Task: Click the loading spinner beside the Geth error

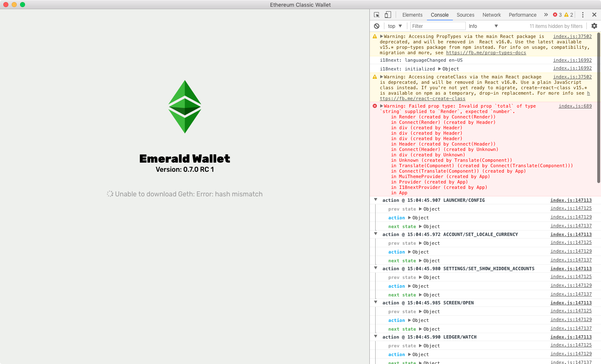Action: pyautogui.click(x=110, y=194)
